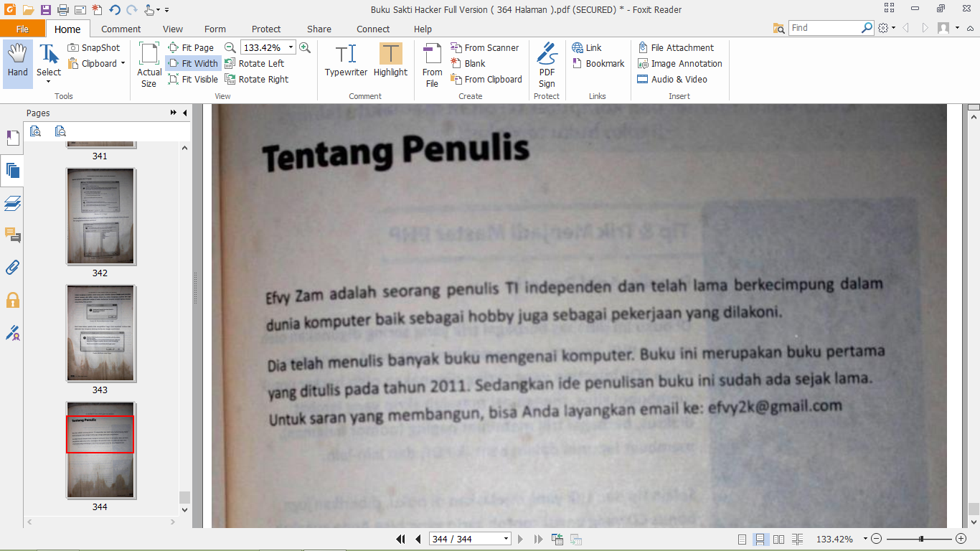
Task: Undo the last action
Action: coord(115,10)
